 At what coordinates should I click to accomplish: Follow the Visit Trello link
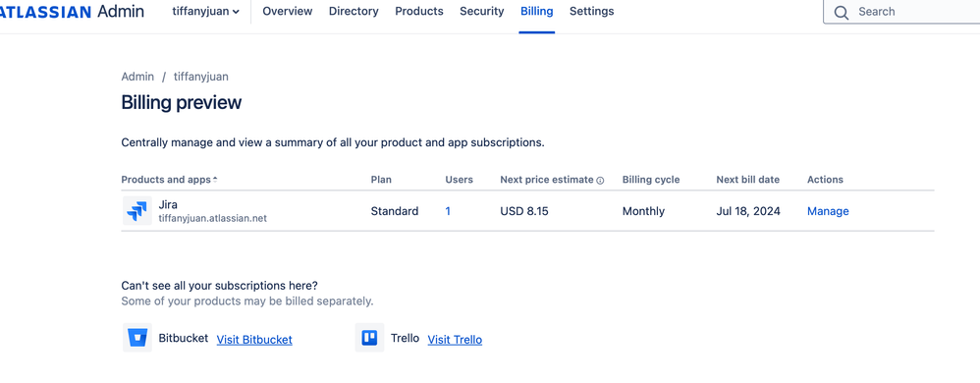tap(455, 339)
